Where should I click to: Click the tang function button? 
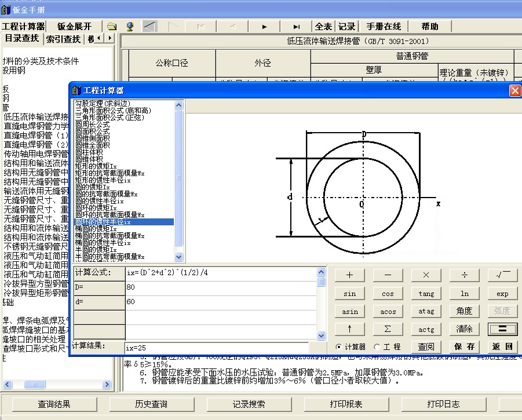tap(426, 294)
